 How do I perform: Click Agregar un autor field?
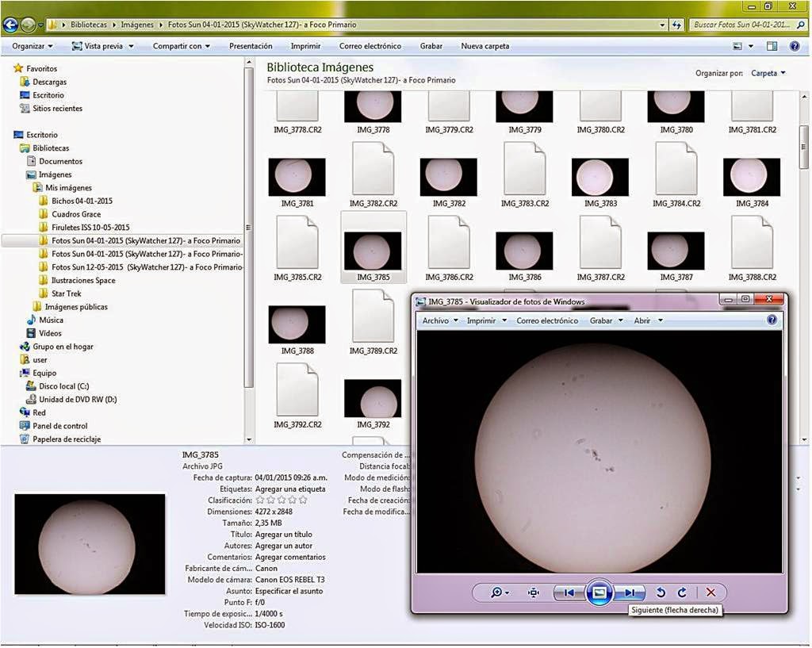pos(284,546)
